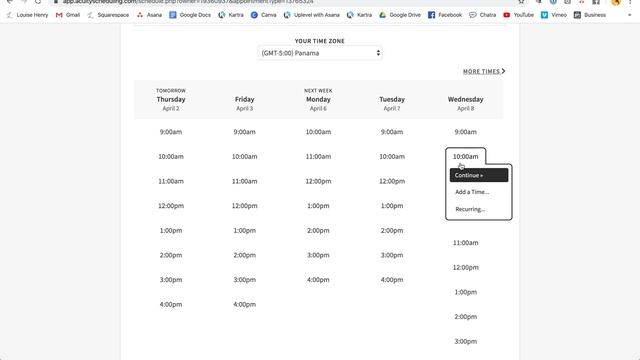This screenshot has height=360, width=640.
Task: Select Friday 11:00am slot
Action: pyautogui.click(x=244, y=181)
